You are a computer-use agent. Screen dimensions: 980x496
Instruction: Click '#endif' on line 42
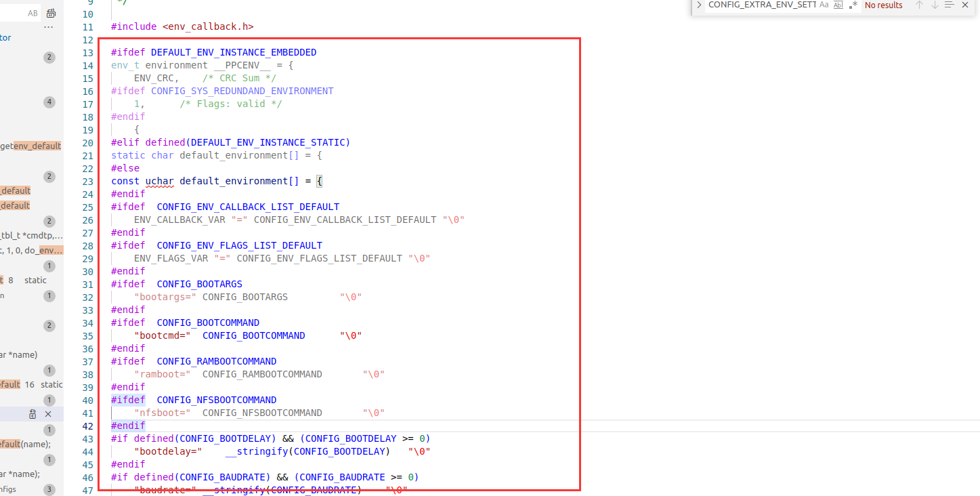[128, 426]
